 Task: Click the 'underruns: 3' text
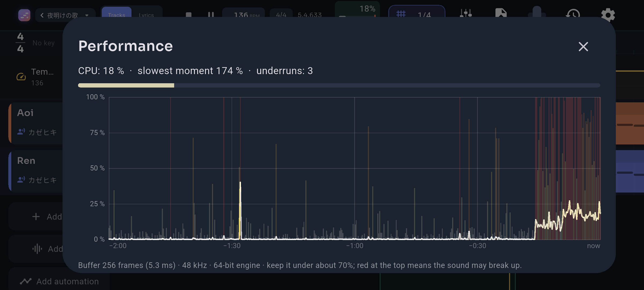tap(284, 71)
